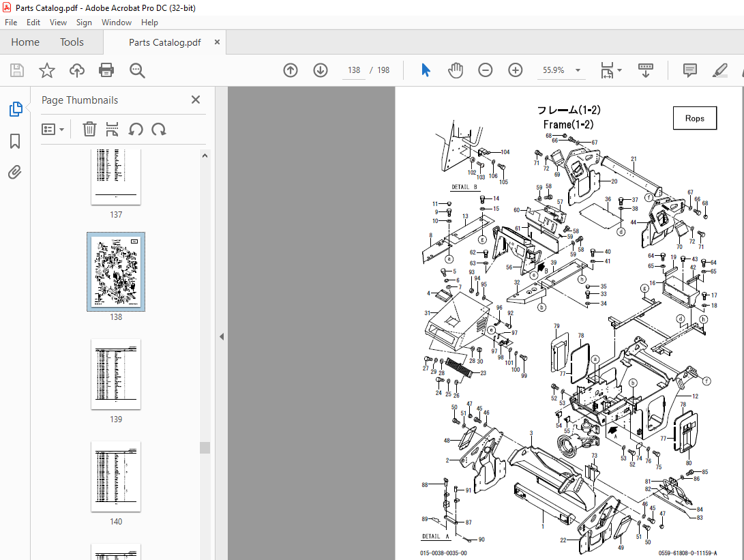Open the Attachments paperclip panel
Viewport: 744px width, 560px height.
(x=15, y=172)
